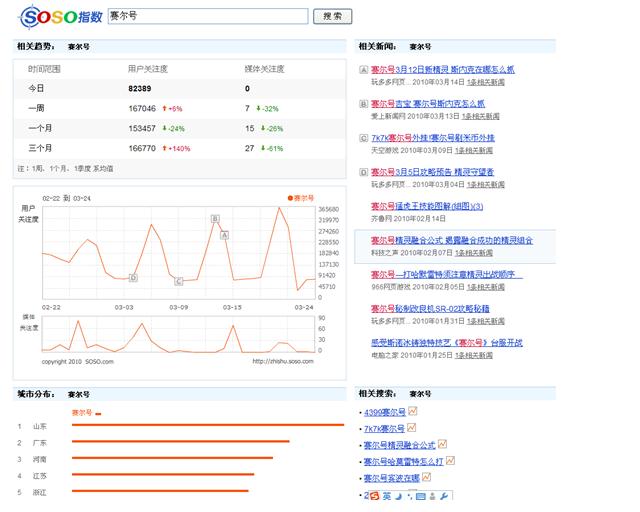Image resolution: width=640 pixels, height=512 pixels.
Task: Open trend chart icon beside 4399赛尔号
Action: tap(413, 411)
